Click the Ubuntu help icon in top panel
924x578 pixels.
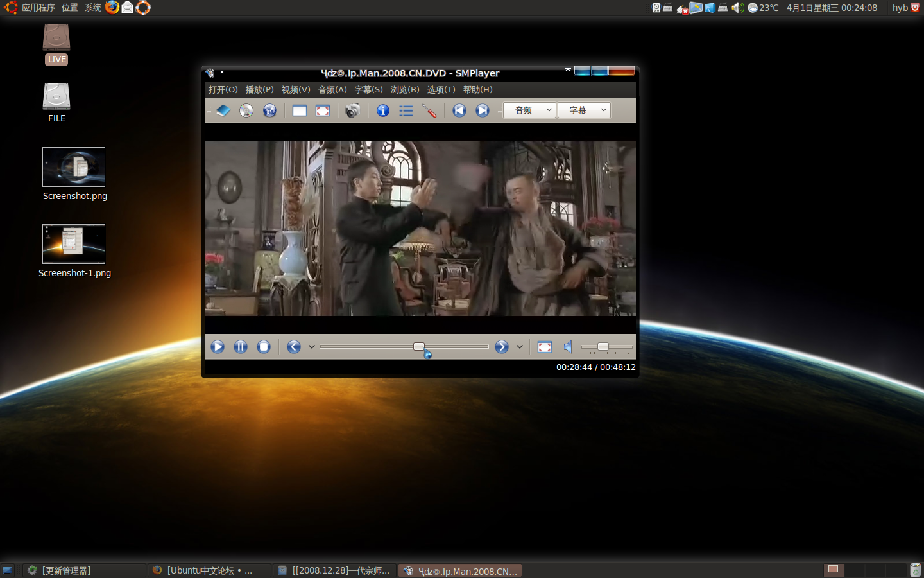[143, 8]
